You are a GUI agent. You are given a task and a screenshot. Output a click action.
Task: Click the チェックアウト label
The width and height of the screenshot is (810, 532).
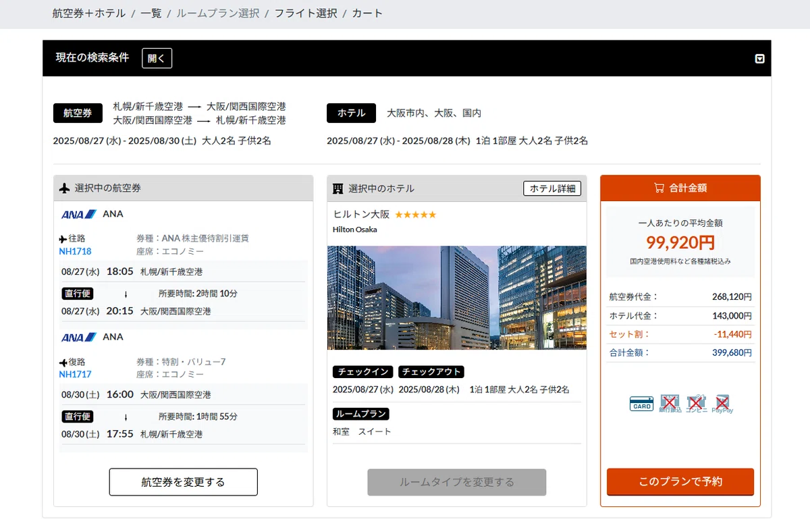tap(431, 372)
